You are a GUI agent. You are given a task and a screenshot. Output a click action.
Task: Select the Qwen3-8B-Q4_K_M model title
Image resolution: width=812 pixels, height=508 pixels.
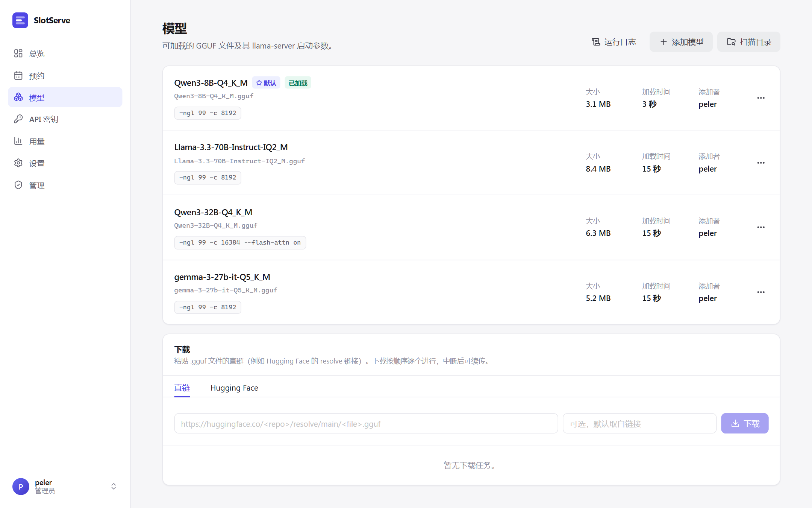(x=211, y=83)
